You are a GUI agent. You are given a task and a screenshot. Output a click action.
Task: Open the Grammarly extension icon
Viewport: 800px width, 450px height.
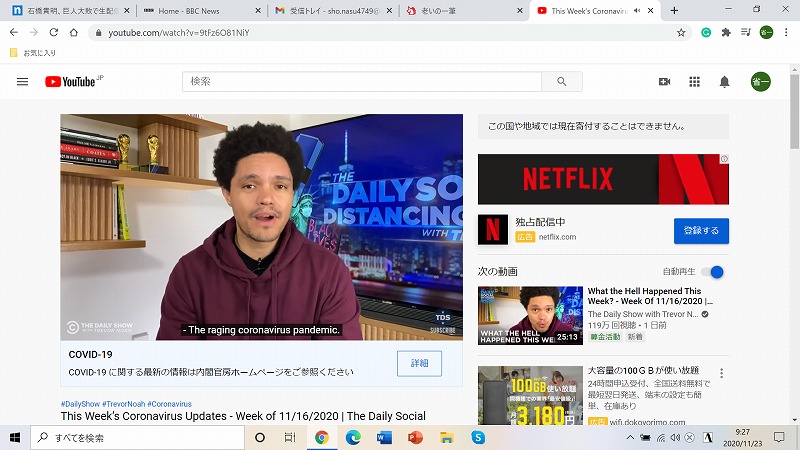point(706,33)
